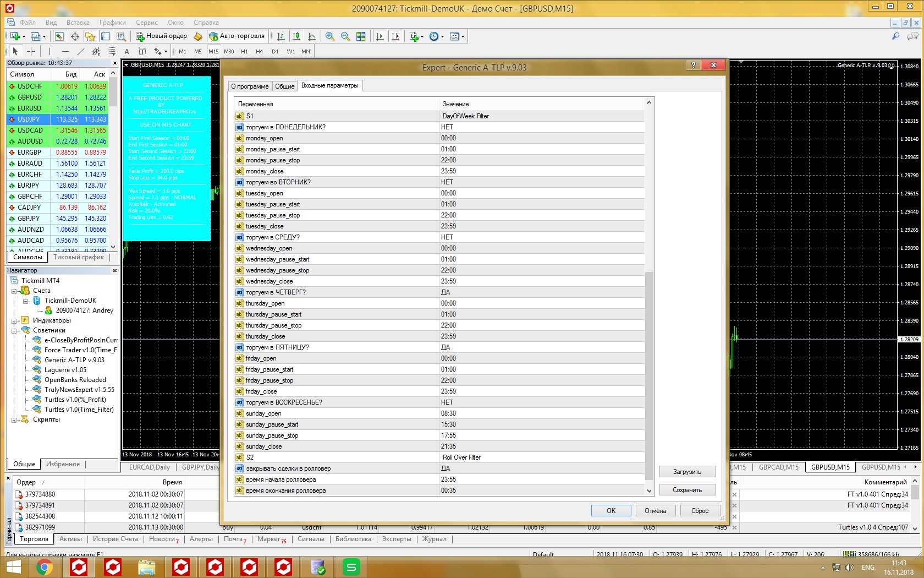Select the Fibonacci retracement tool
This screenshot has height=578, width=924.
click(x=112, y=51)
